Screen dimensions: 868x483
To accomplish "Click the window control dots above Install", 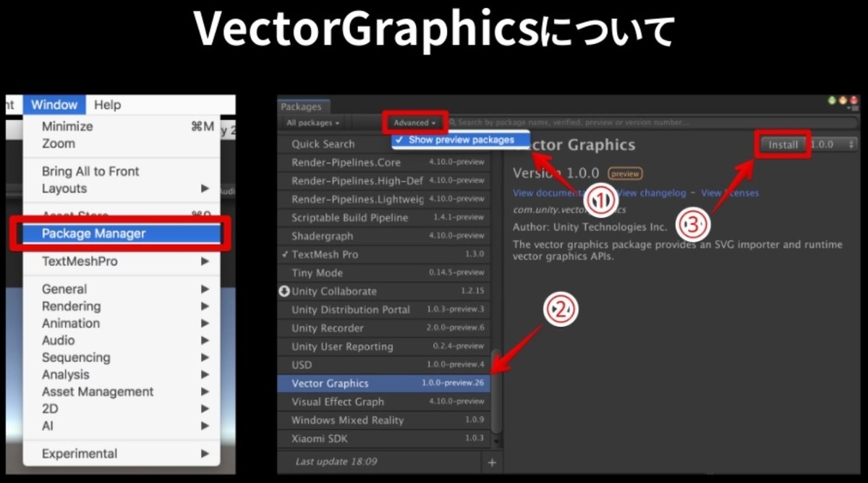I will 843,101.
